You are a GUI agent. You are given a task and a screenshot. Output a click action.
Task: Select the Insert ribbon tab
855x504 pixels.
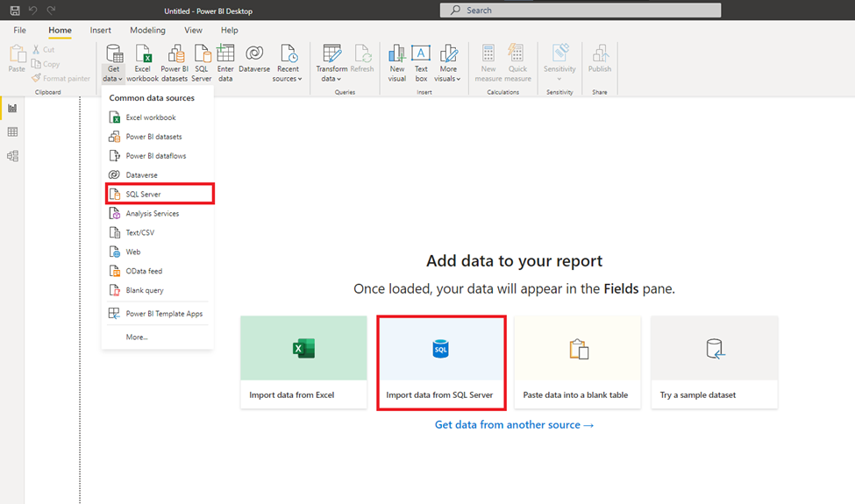click(x=100, y=30)
